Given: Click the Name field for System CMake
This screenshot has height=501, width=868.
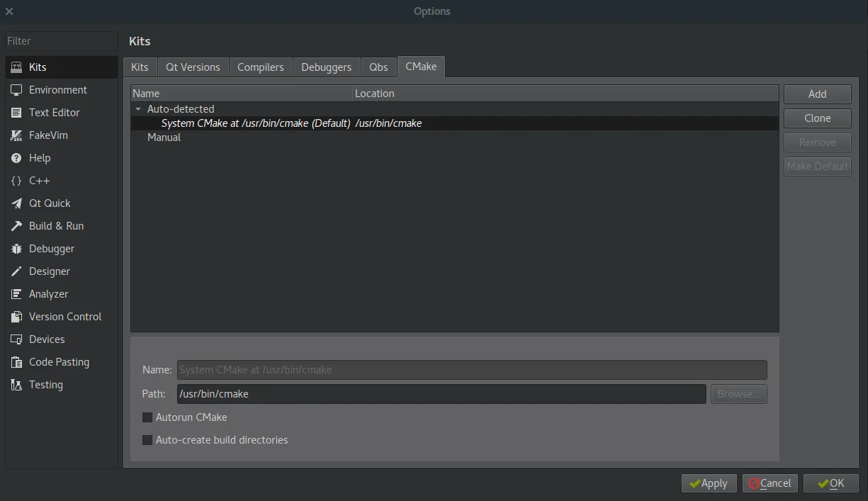Looking at the screenshot, I should tap(472, 370).
